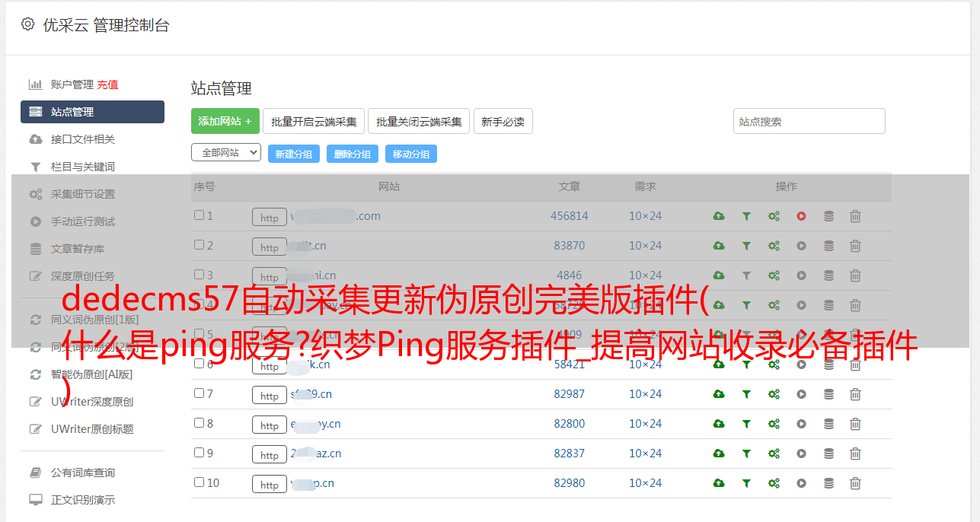The height and width of the screenshot is (522, 980).
Task: Click the red 充值 link
Action: click(107, 84)
